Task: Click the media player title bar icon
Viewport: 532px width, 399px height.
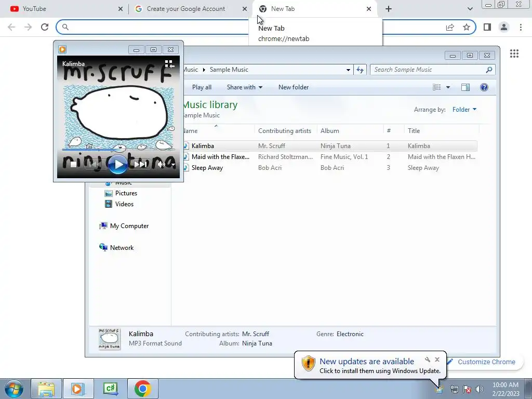Action: pyautogui.click(x=62, y=49)
